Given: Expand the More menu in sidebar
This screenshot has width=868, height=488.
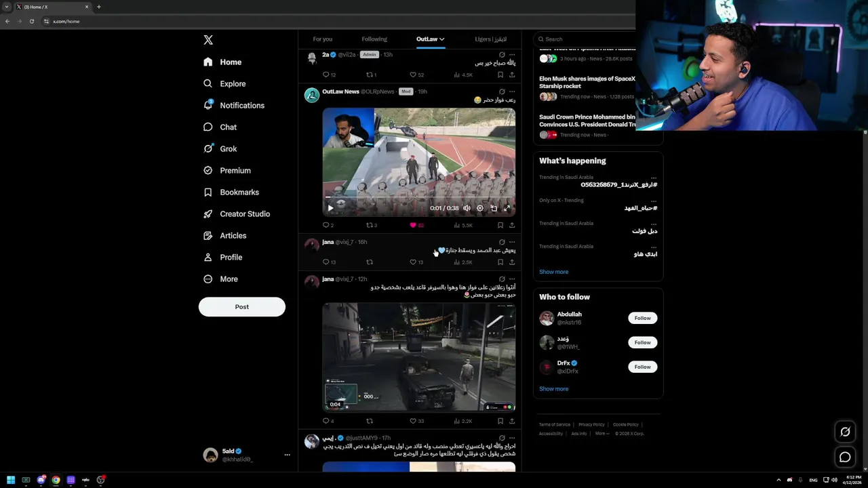Looking at the screenshot, I should click(x=220, y=279).
